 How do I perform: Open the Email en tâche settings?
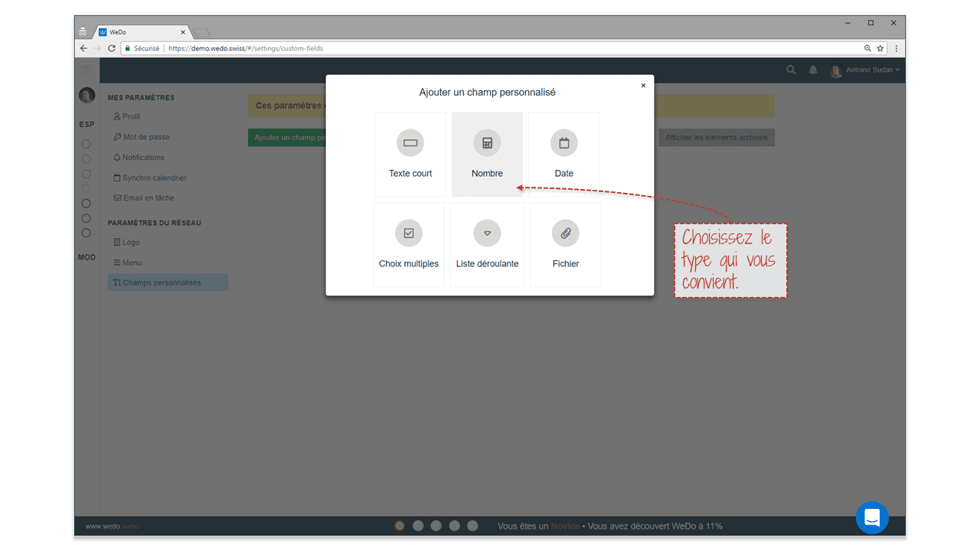144,197
